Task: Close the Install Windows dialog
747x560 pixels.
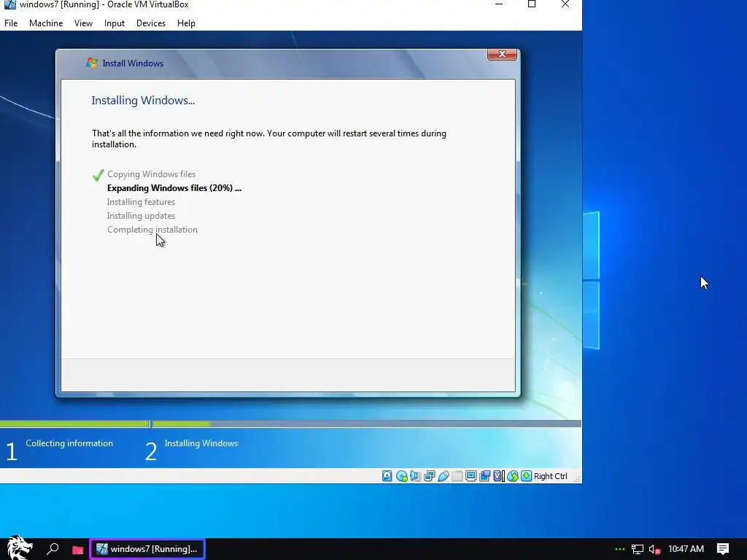Action: click(x=502, y=54)
